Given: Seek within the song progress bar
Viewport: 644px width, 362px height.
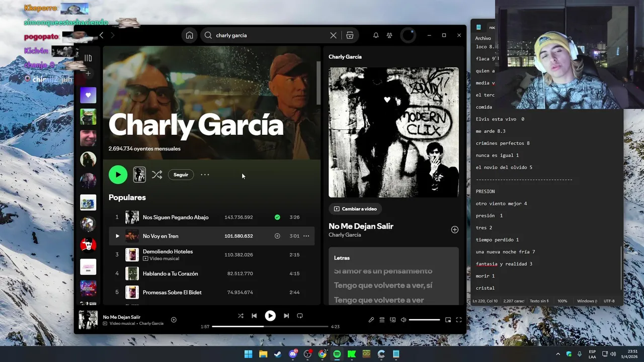Looking at the screenshot, I should [270, 326].
